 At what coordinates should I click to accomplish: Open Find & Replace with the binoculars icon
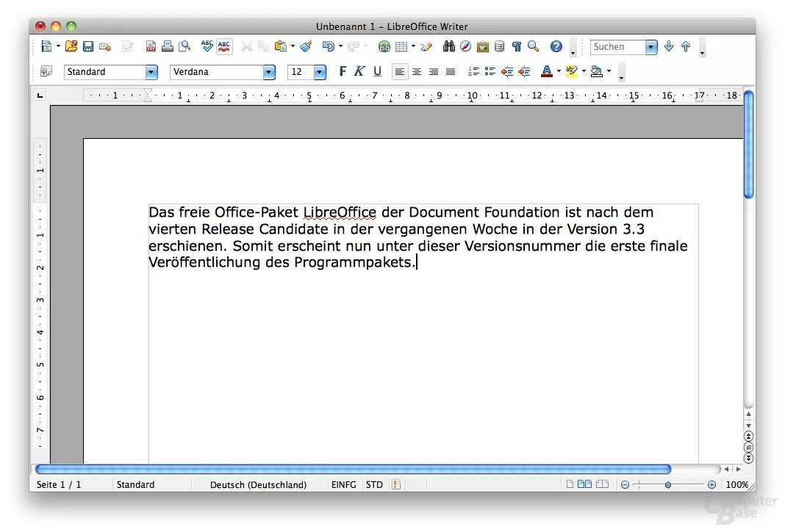pyautogui.click(x=449, y=46)
